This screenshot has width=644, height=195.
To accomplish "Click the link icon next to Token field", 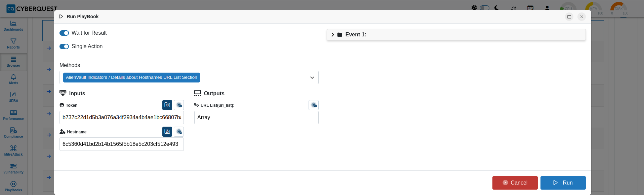I will pyautogui.click(x=179, y=105).
